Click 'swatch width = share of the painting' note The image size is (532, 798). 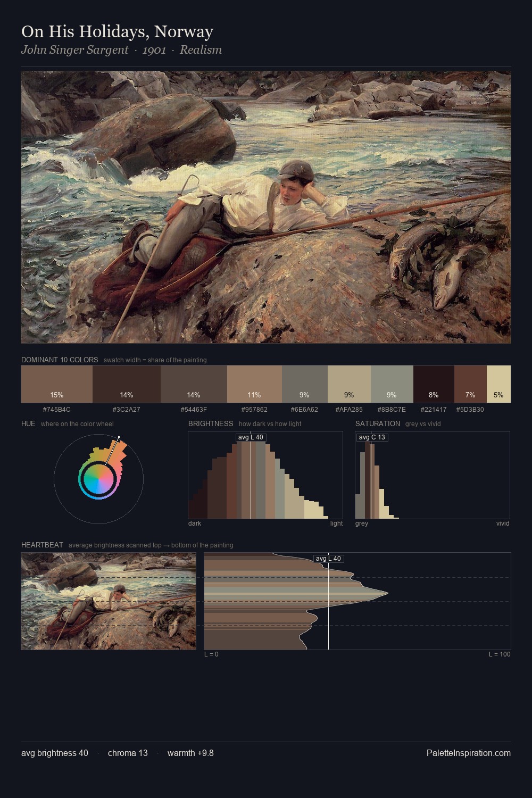[155, 360]
